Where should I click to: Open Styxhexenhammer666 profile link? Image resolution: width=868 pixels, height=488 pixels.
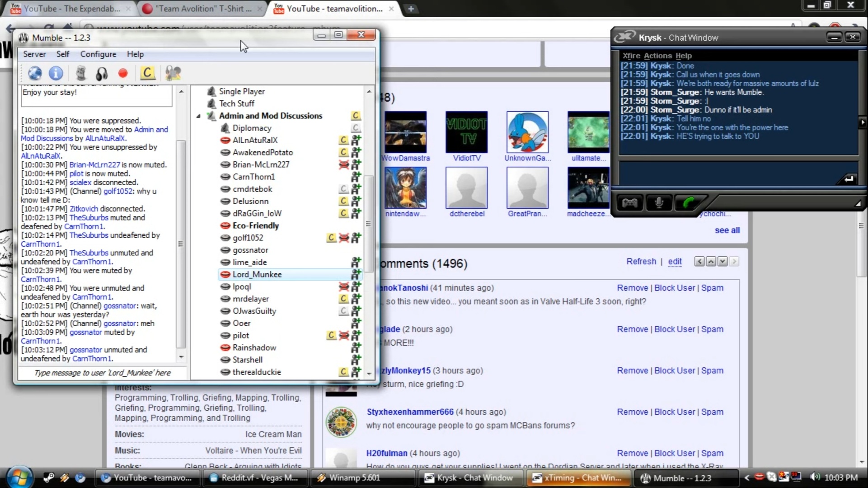click(x=410, y=412)
